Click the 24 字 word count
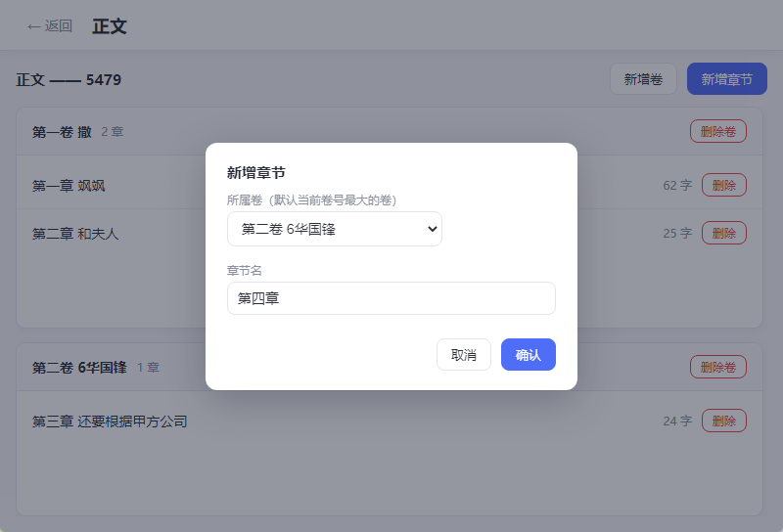 coord(677,421)
